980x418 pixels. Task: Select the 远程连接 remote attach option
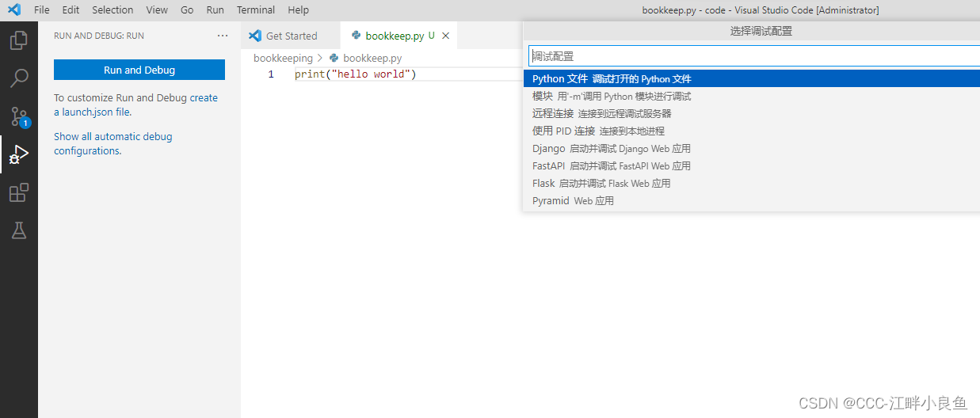point(752,114)
